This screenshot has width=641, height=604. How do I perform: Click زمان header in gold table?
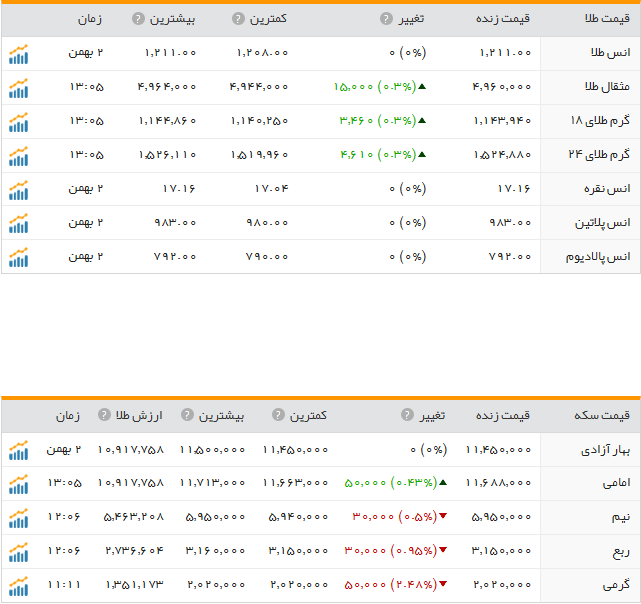pyautogui.click(x=90, y=19)
